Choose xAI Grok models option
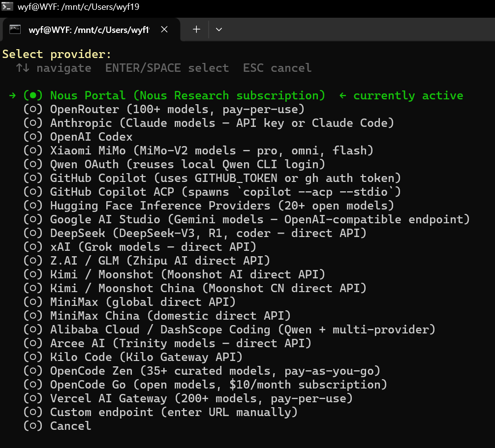Screen dimensions: 495x448 point(140,247)
